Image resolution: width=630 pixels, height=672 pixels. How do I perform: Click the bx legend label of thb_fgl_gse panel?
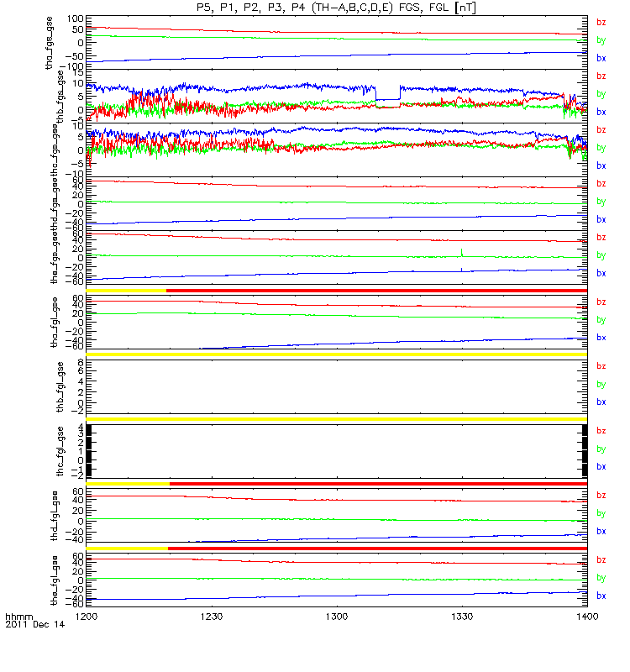(601, 402)
